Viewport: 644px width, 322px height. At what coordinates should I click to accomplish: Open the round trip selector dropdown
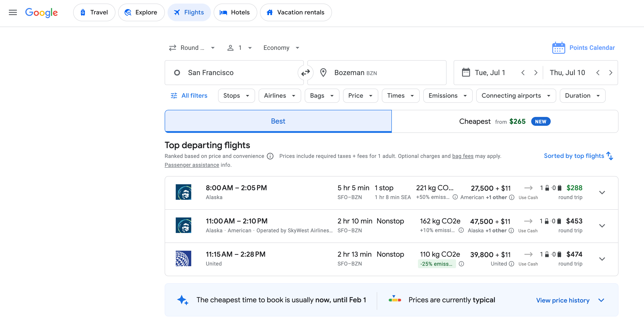[x=191, y=47]
